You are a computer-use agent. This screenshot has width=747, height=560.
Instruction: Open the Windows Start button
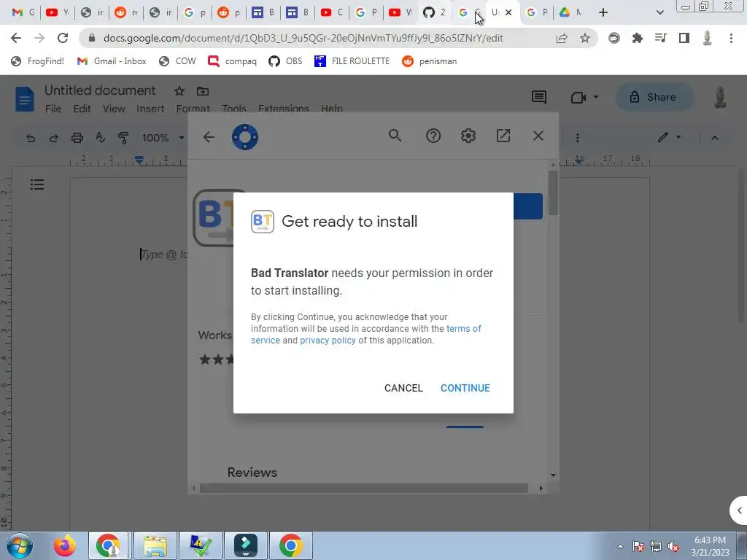pos(20,545)
